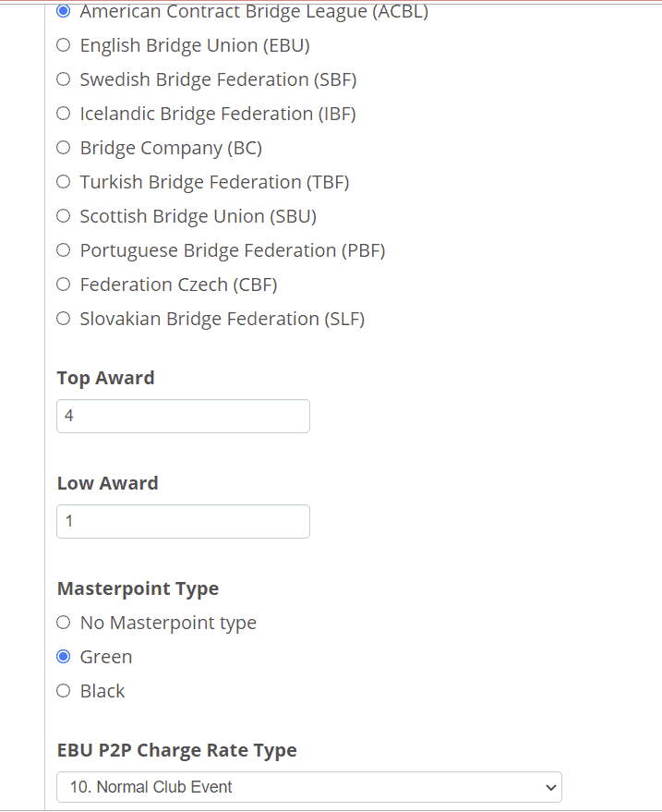Select American Contract Bridge League radio option
The height and width of the screenshot is (812, 662).
[63, 11]
